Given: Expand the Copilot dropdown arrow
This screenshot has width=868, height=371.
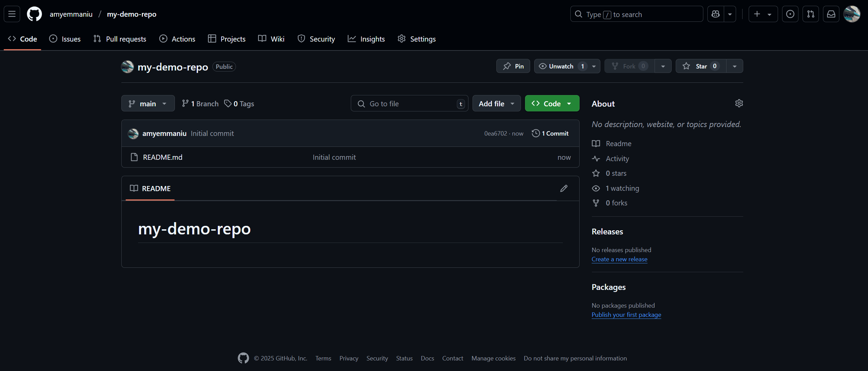Looking at the screenshot, I should pyautogui.click(x=730, y=14).
